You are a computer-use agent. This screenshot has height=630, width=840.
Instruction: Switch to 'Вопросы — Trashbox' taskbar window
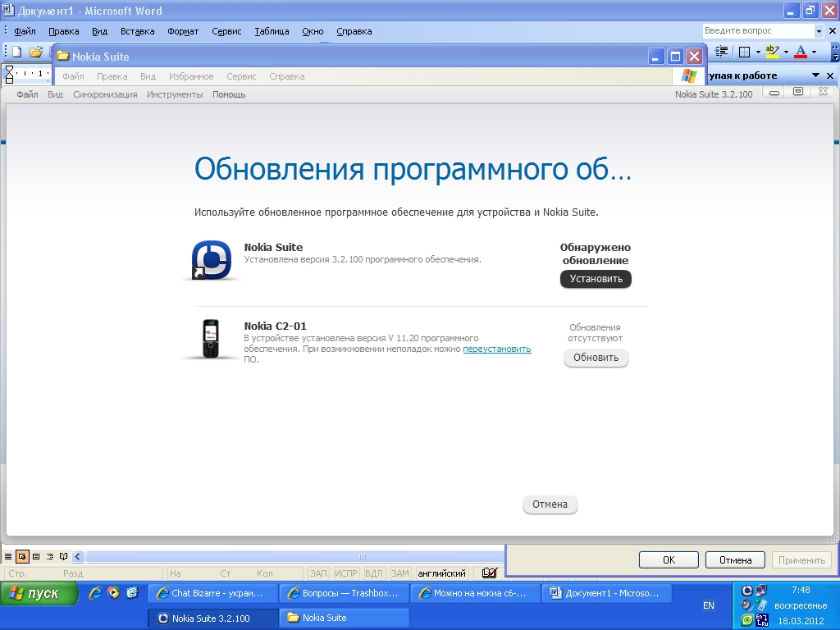344,593
